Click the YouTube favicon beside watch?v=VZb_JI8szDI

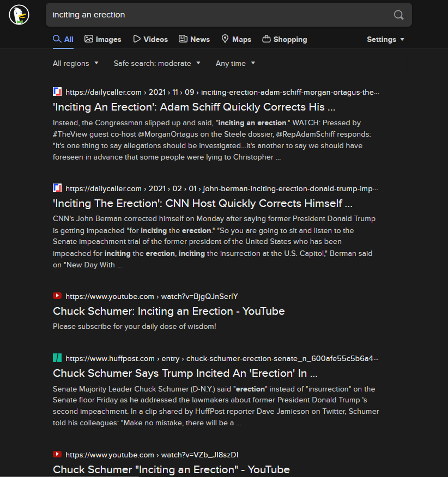(x=57, y=455)
